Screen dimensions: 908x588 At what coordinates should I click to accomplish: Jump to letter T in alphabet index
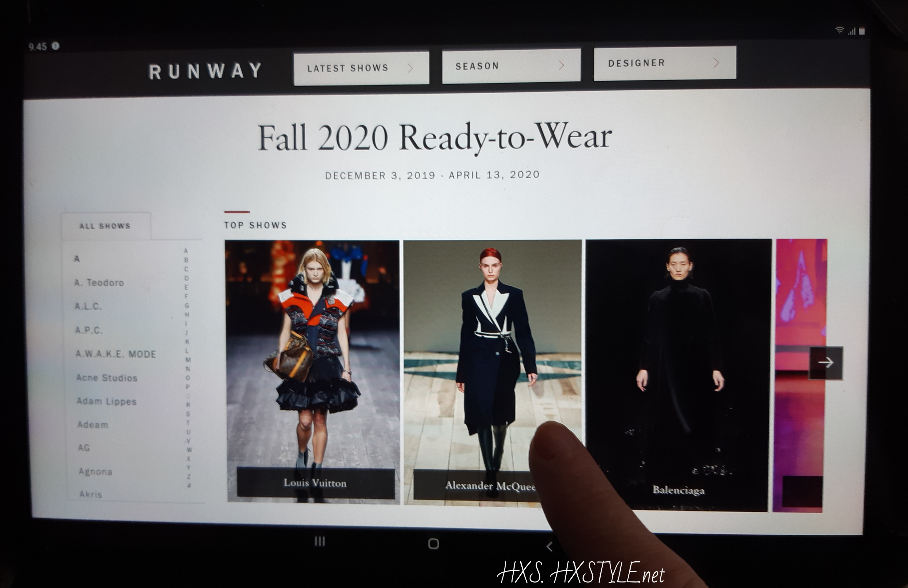188,423
